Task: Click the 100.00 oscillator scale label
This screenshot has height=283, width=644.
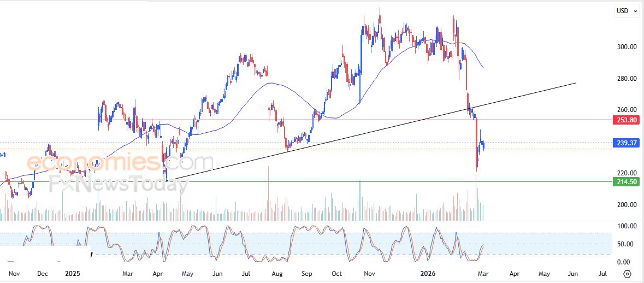Action: click(625, 226)
